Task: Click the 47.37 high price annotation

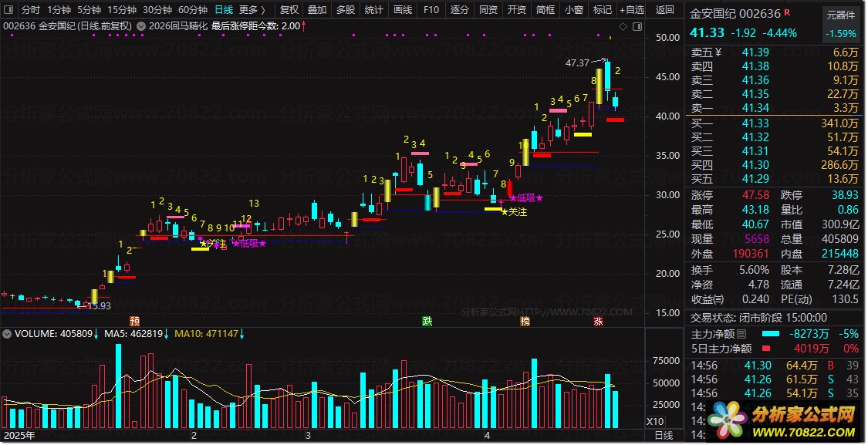Action: tap(577, 63)
